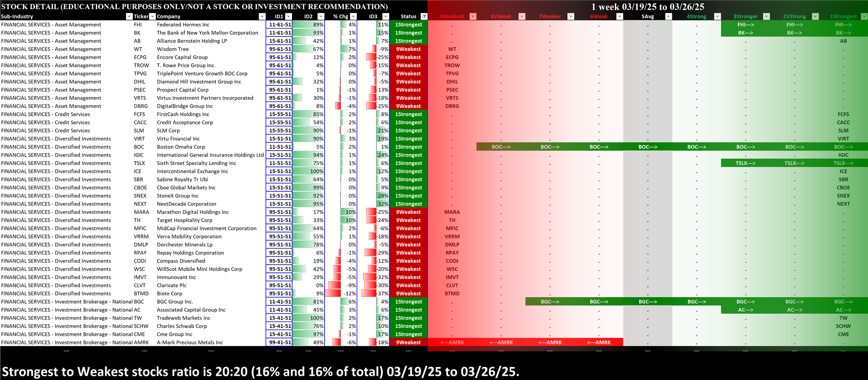Viewport: 868px width, 380px height.
Task: Select The Bank of New York Mellon Corporation cell
Action: [210, 33]
